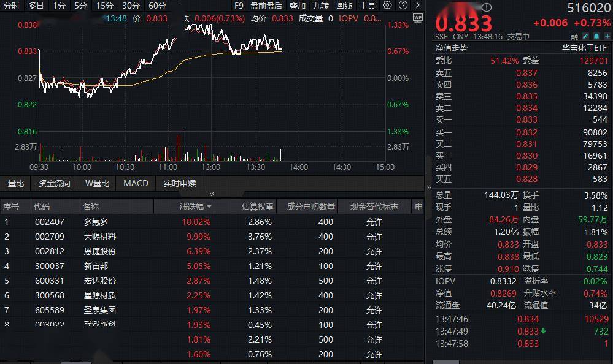The width and height of the screenshot is (613, 364).
Task: Toggle 盘前盘后 pre/post-market display
Action: pyautogui.click(x=266, y=6)
